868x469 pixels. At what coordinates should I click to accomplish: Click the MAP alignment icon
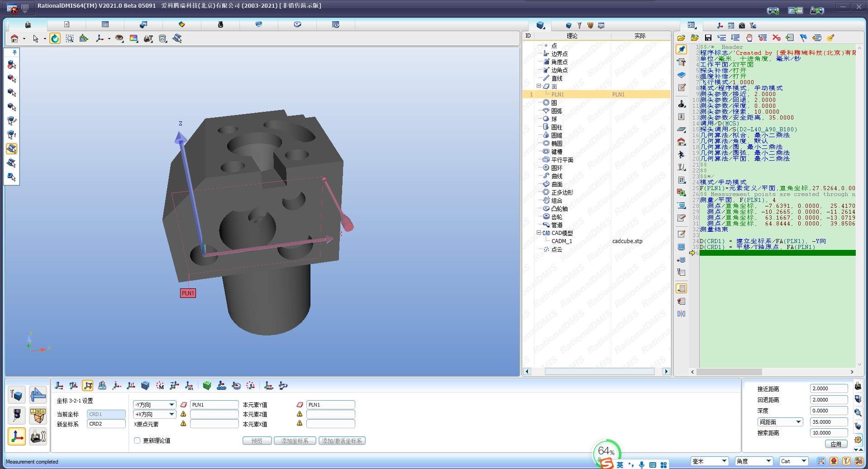(x=268, y=386)
